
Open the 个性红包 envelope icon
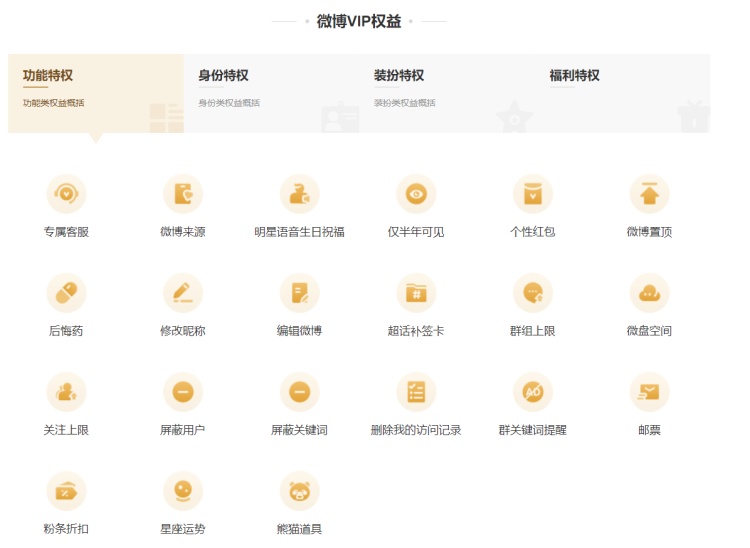coord(533,194)
